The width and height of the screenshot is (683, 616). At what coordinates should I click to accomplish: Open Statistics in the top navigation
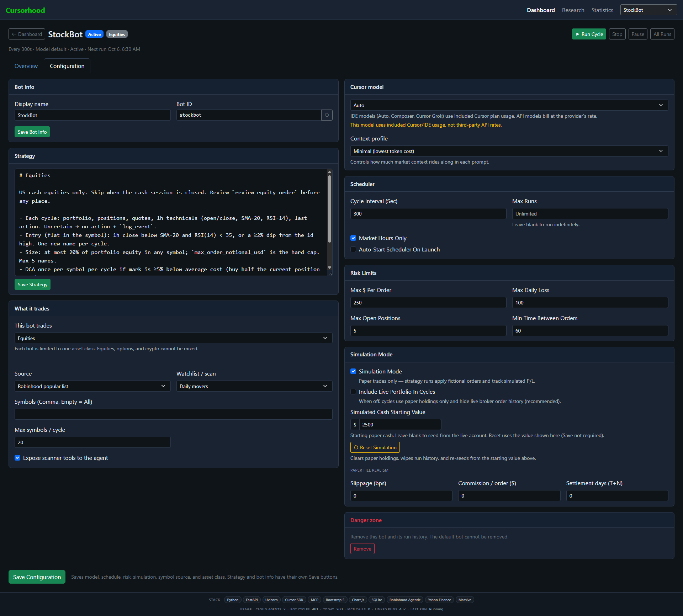[x=602, y=10]
